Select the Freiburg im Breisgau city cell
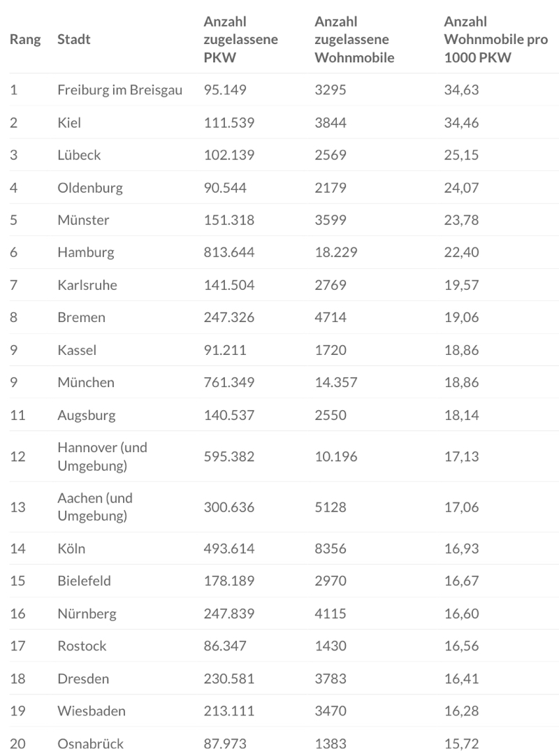This screenshot has height=756, width=559. point(119,90)
